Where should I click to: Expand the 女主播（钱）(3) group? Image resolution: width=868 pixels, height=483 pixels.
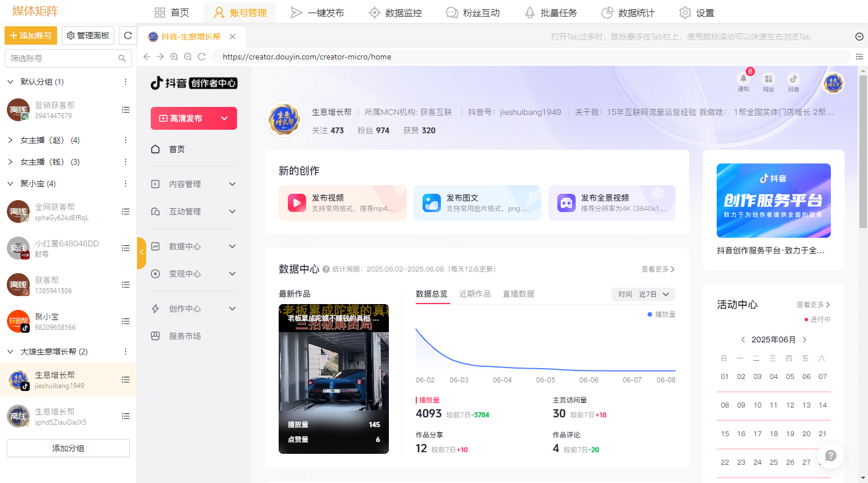point(10,162)
